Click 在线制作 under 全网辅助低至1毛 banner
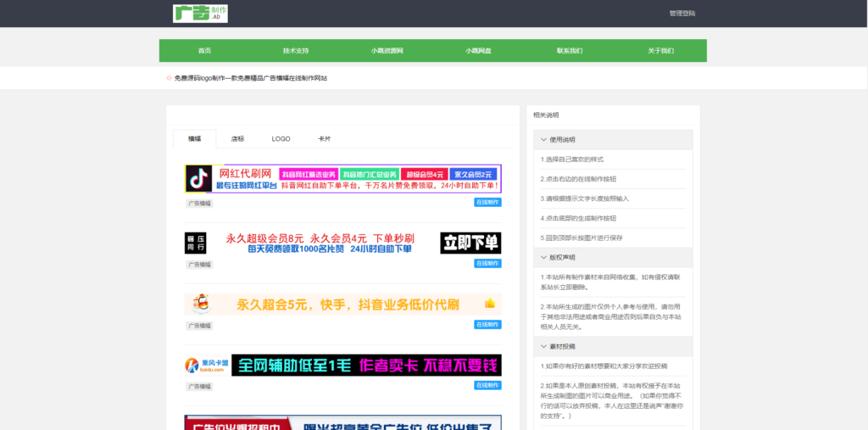Viewport: 868px width, 430px height. (487, 385)
